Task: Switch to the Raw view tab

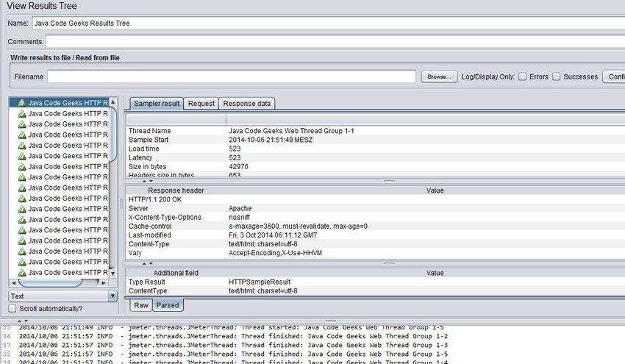Action: click(x=141, y=305)
